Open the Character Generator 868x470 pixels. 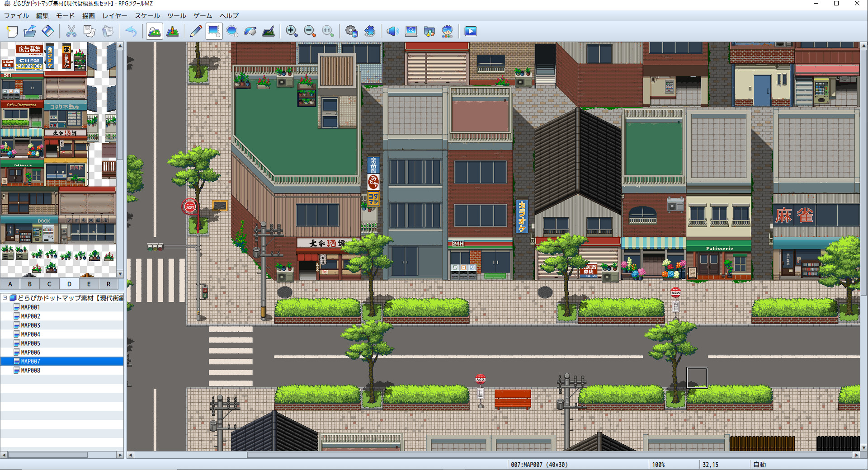446,31
